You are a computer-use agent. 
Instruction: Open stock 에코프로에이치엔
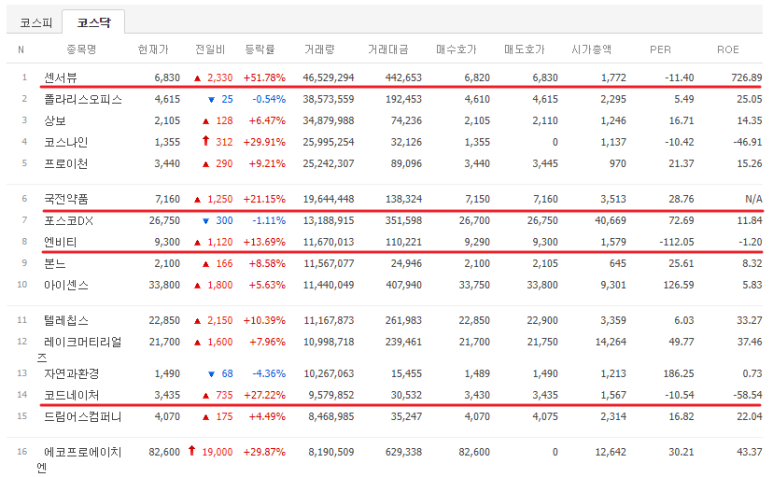79,459
